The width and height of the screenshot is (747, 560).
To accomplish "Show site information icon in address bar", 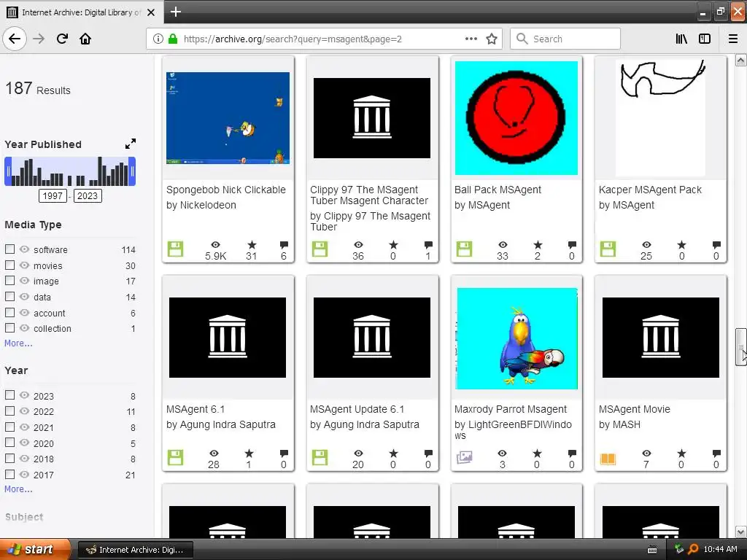I will tap(158, 39).
